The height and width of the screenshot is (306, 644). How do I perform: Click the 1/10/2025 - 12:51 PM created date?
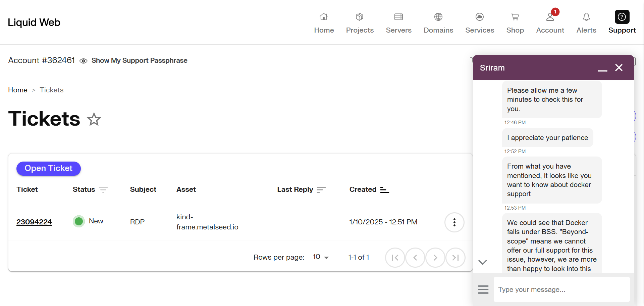point(383,222)
